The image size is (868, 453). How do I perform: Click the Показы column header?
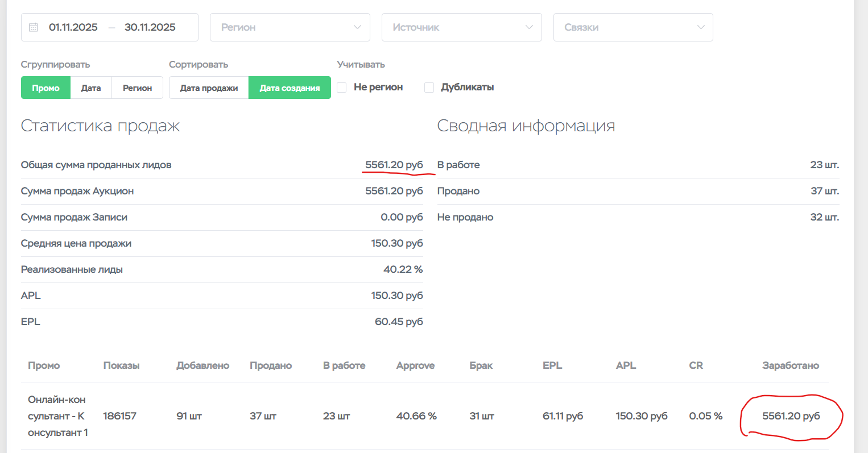coord(121,365)
